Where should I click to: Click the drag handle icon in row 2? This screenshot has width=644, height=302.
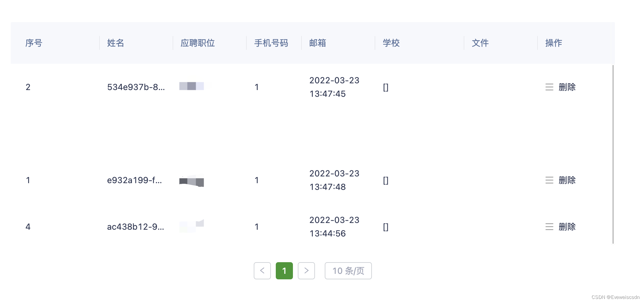(549, 87)
